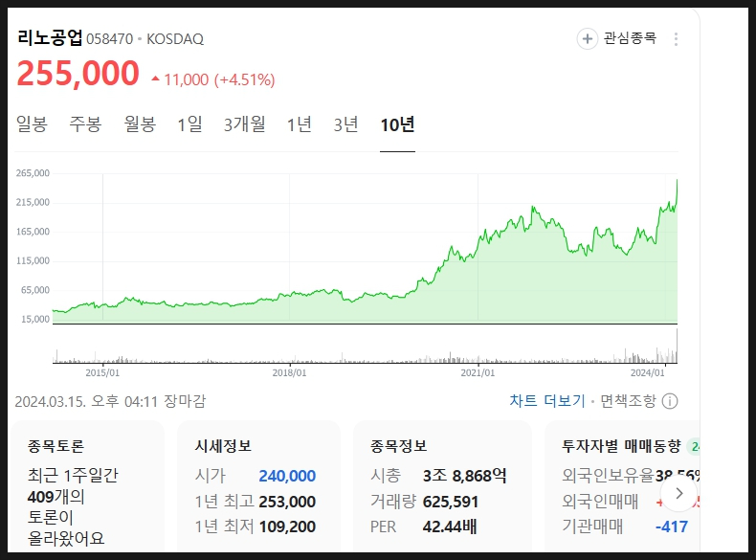This screenshot has width=756, height=560.
Task: Switch chart to 주봉 tab
Action: [85, 124]
